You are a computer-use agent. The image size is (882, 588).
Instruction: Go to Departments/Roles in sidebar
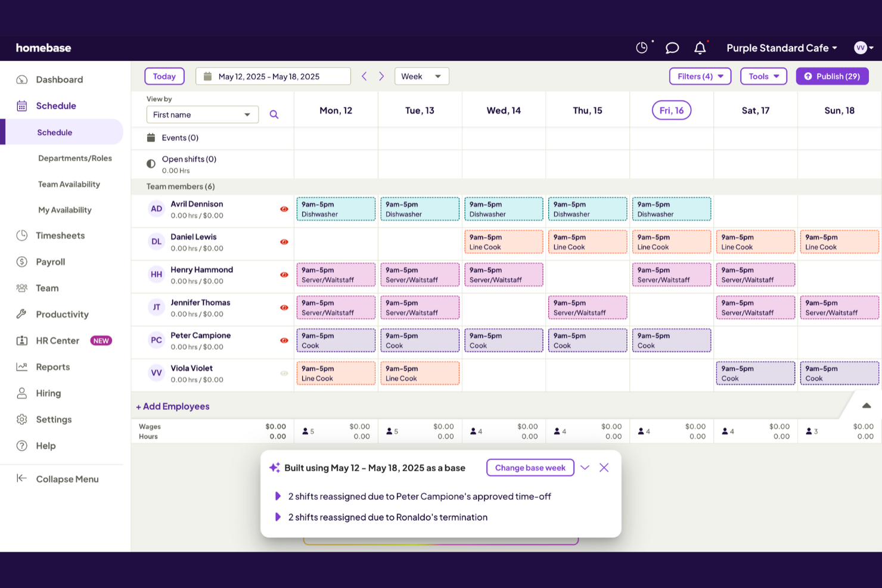[75, 158]
